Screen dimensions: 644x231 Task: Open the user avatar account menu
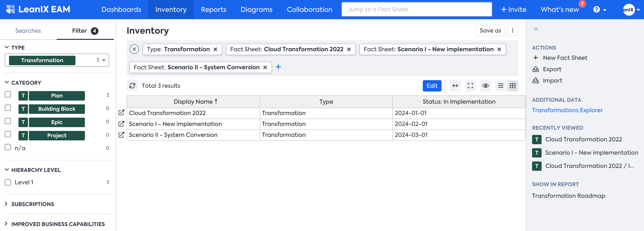[631, 9]
